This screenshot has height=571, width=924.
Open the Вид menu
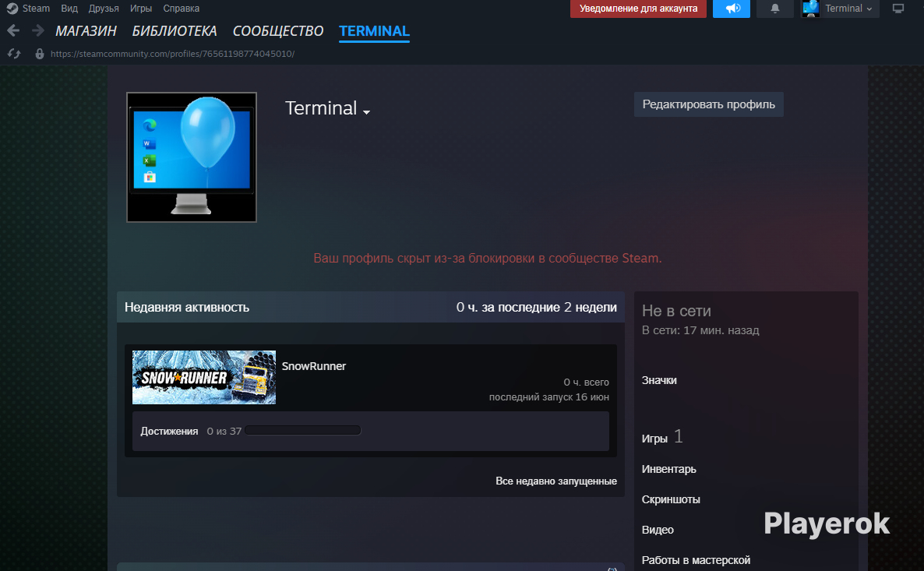[x=69, y=9]
